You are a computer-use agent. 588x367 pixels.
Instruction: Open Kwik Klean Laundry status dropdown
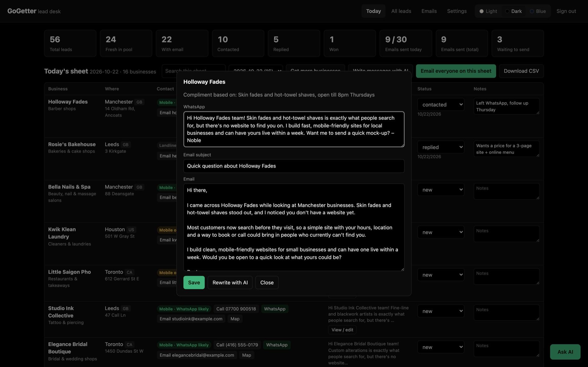[441, 232]
